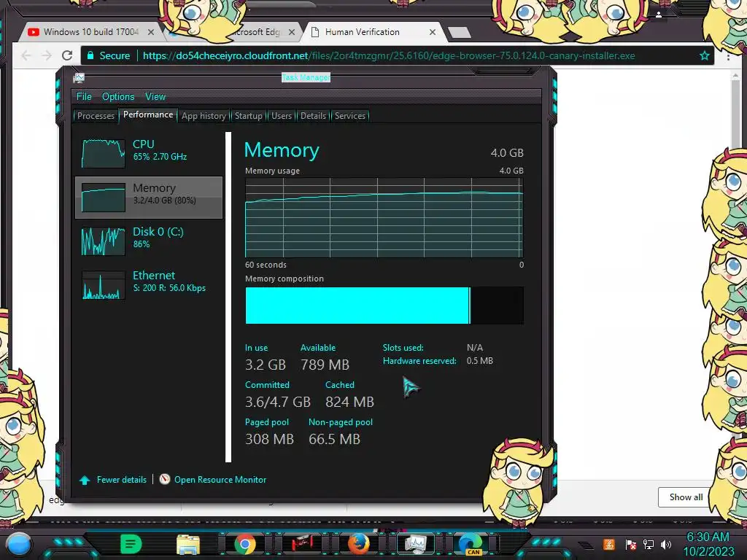The image size is (747, 560).
Task: Click the sidebar vertical scrollbar in Task Manager
Action: [x=228, y=297]
